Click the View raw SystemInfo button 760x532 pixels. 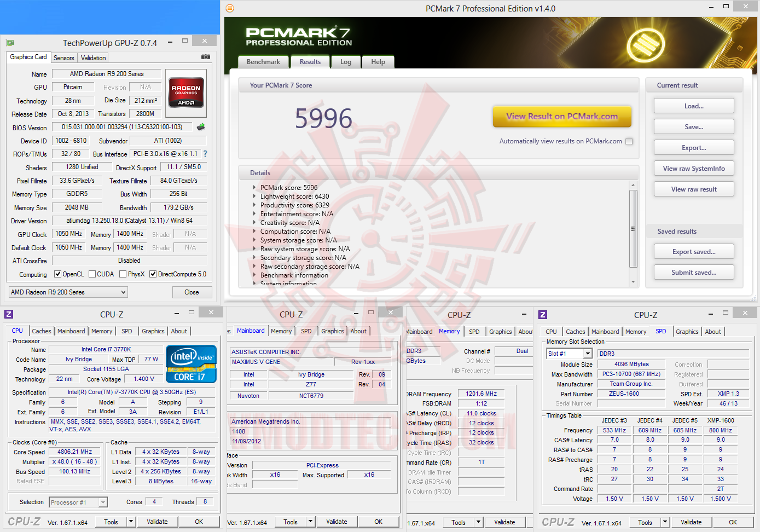pos(694,169)
